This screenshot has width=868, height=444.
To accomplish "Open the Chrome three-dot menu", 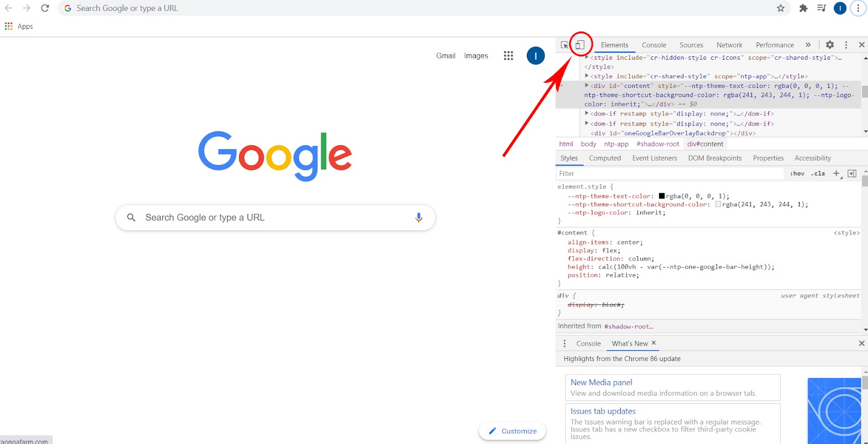I will tap(858, 8).
